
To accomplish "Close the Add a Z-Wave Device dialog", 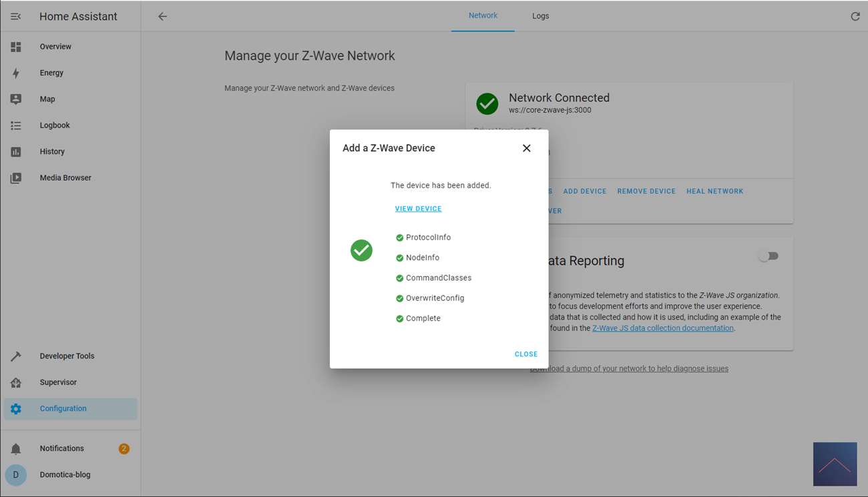I will pos(527,148).
